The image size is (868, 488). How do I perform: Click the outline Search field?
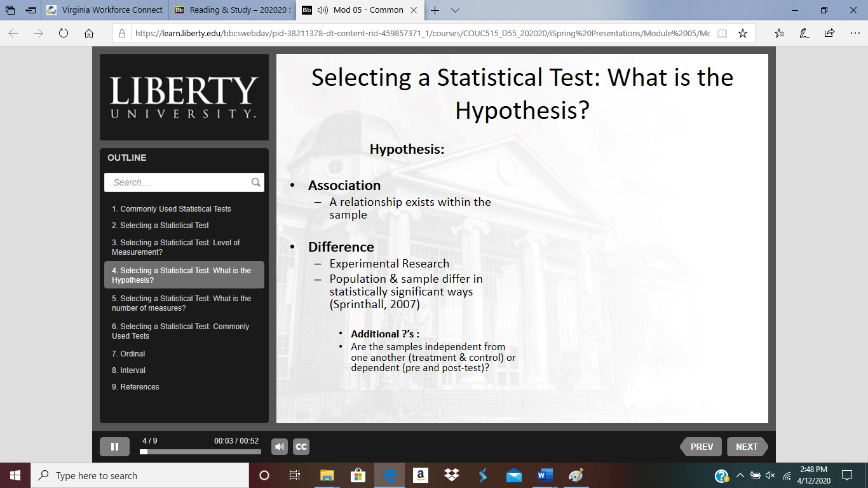point(178,182)
